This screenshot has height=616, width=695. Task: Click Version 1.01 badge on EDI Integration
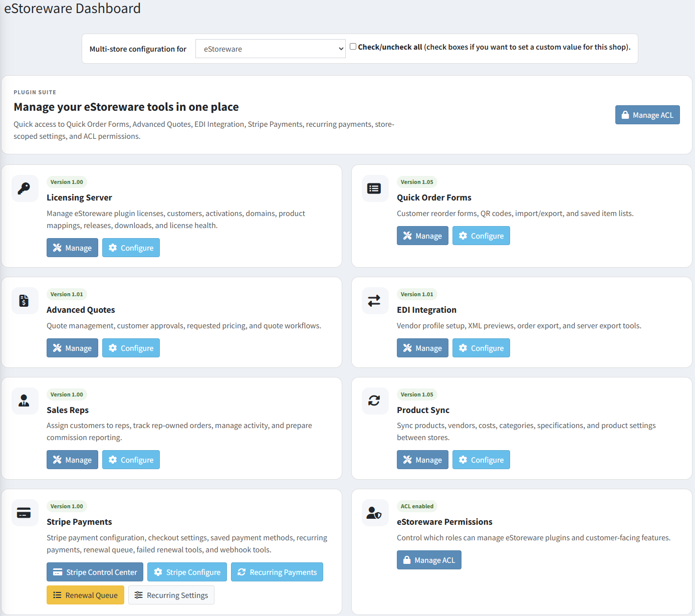417,294
